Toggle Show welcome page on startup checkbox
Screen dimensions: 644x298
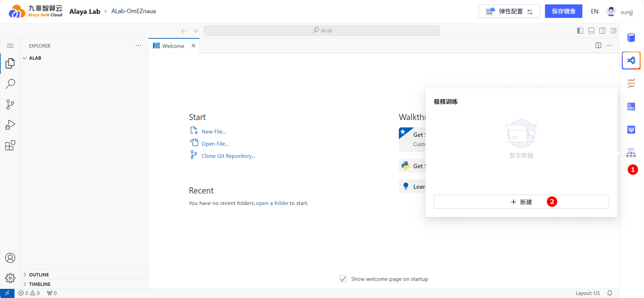[343, 279]
